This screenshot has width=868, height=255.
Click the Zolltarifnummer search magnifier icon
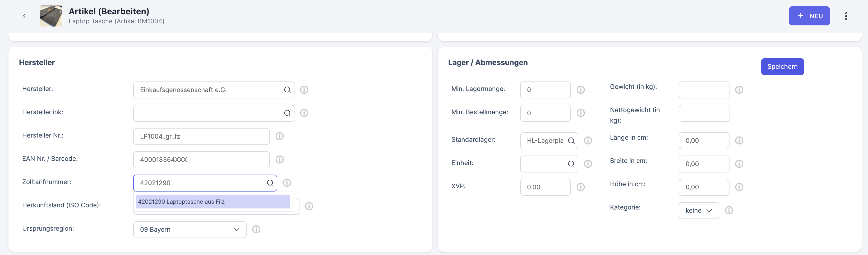(270, 183)
